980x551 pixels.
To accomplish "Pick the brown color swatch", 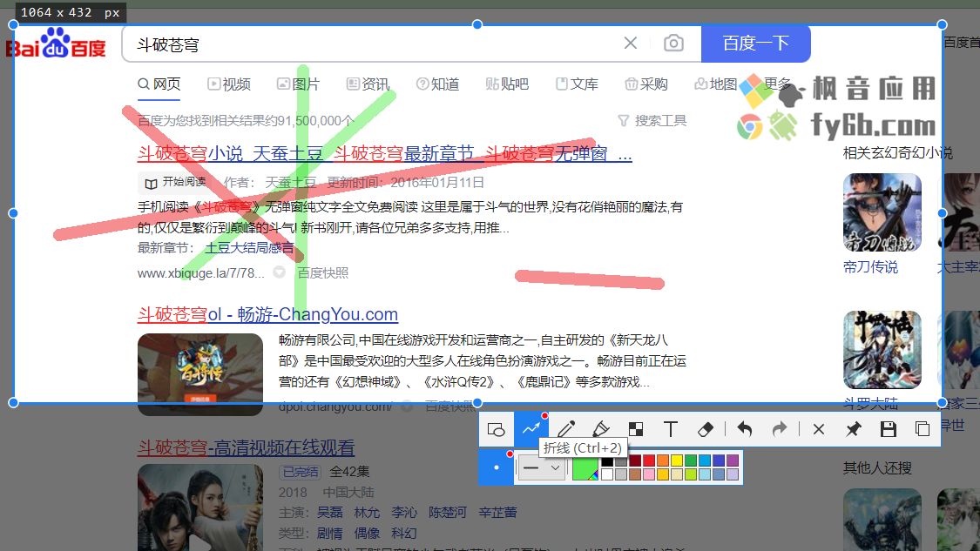I will point(635,474).
